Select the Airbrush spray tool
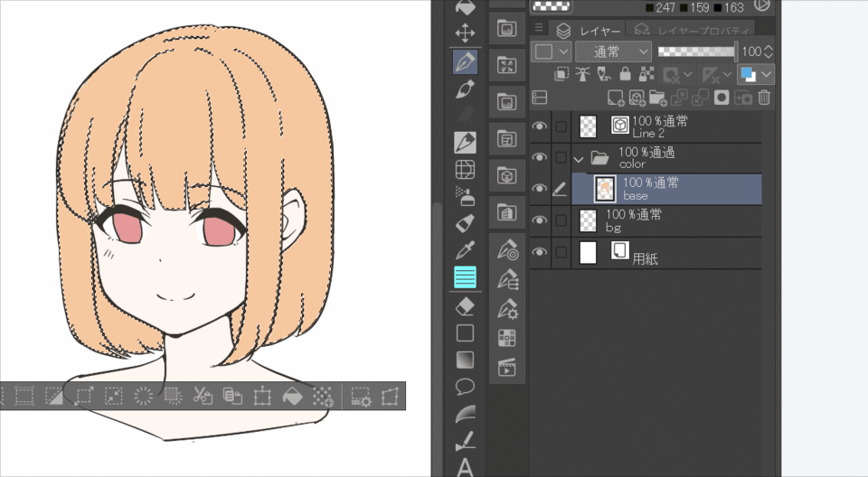The image size is (868, 477). [465, 196]
